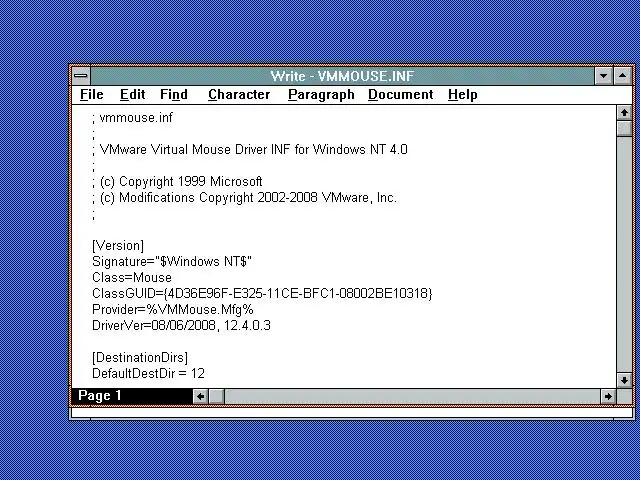Click the DriverVer=08/06/2008 line
The width and height of the screenshot is (640, 480).
181,326
